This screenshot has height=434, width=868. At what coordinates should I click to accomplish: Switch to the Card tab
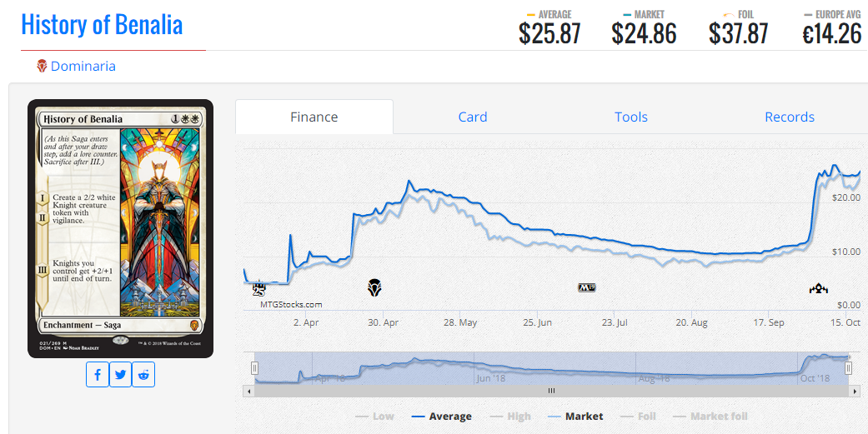pos(472,117)
